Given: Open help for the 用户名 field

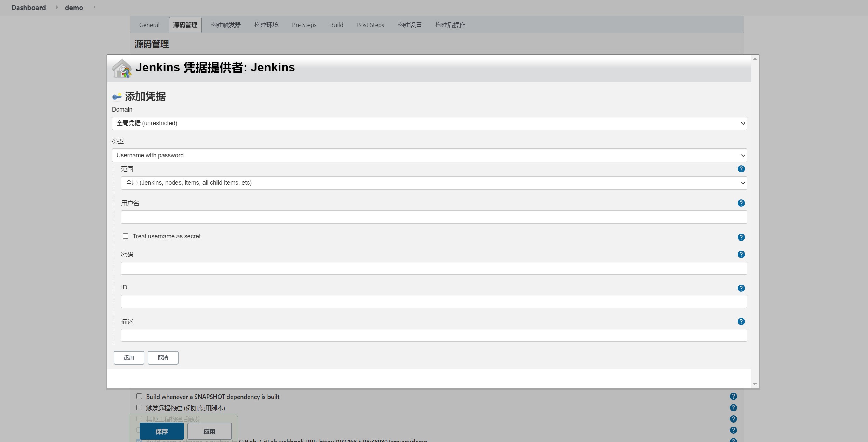Looking at the screenshot, I should pos(741,203).
